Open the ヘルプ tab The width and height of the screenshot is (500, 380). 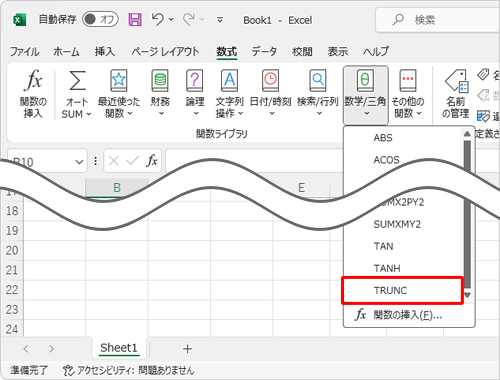(x=376, y=51)
